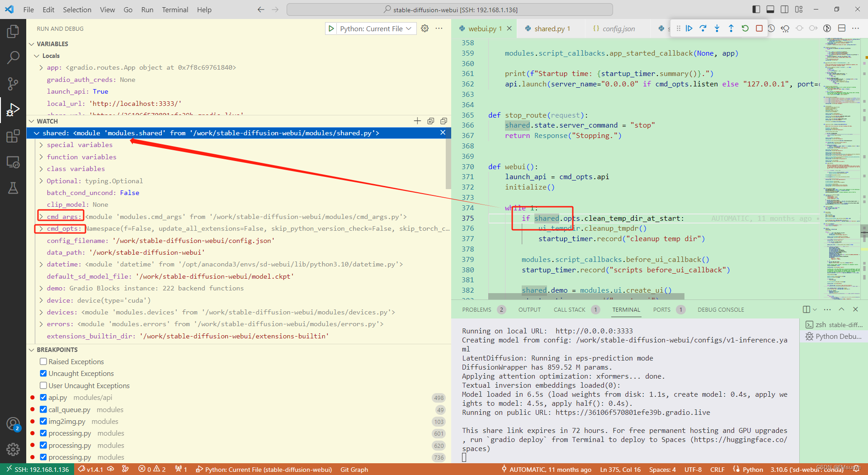This screenshot has width=868, height=475.
Task: Expand special variables under shared
Action: [x=41, y=145]
